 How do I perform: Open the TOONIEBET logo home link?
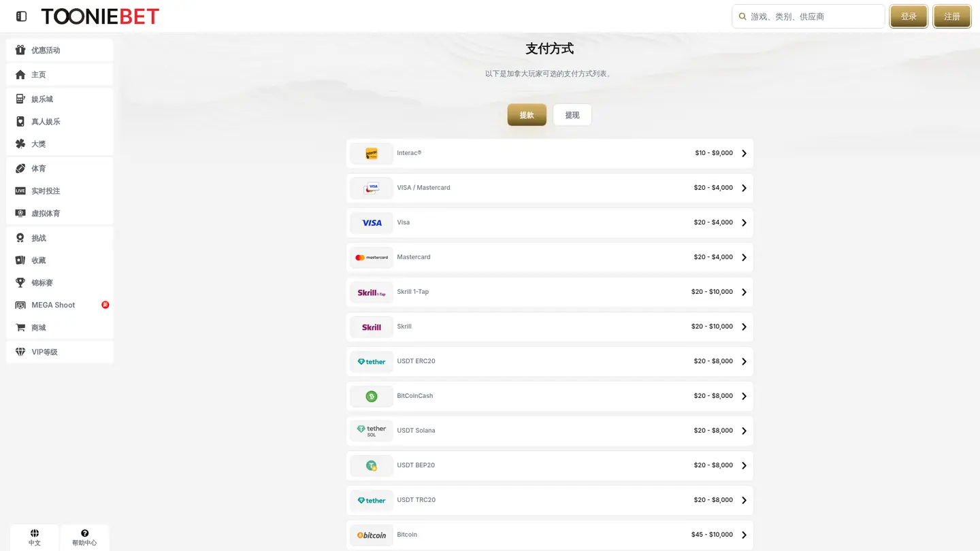(x=100, y=16)
